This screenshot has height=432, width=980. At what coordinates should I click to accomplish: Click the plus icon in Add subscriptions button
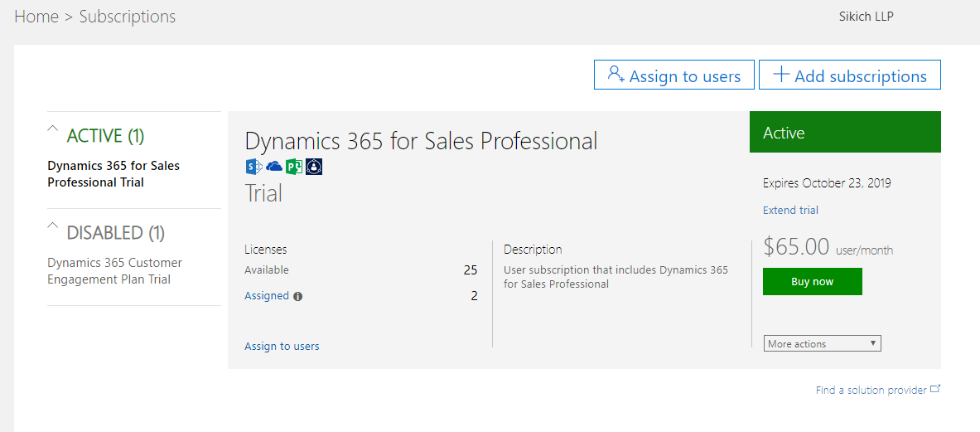pos(780,75)
